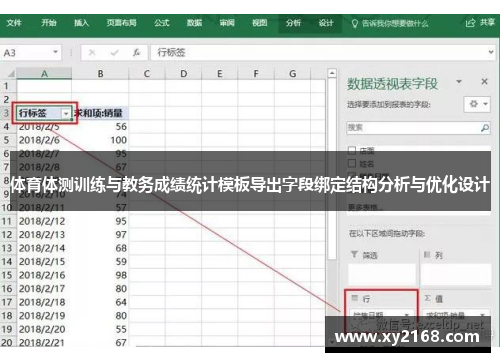Close the 数据透视表字段 pane
Screen dimensions: 500x362
(485, 81)
